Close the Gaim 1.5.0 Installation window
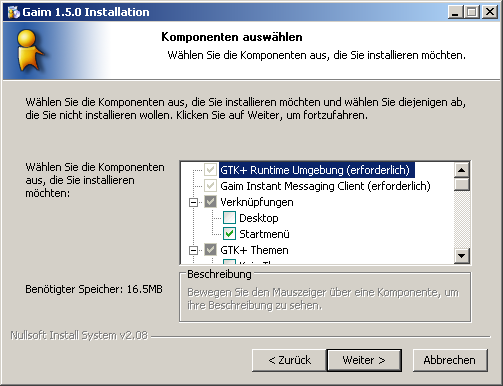 click(490, 12)
